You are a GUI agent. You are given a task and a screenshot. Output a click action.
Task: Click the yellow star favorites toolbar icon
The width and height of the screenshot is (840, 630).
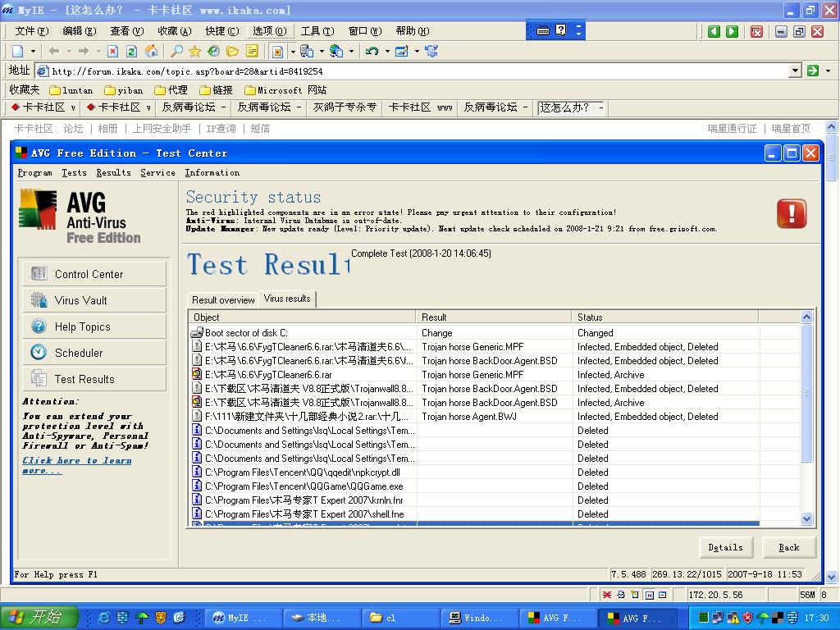[194, 51]
